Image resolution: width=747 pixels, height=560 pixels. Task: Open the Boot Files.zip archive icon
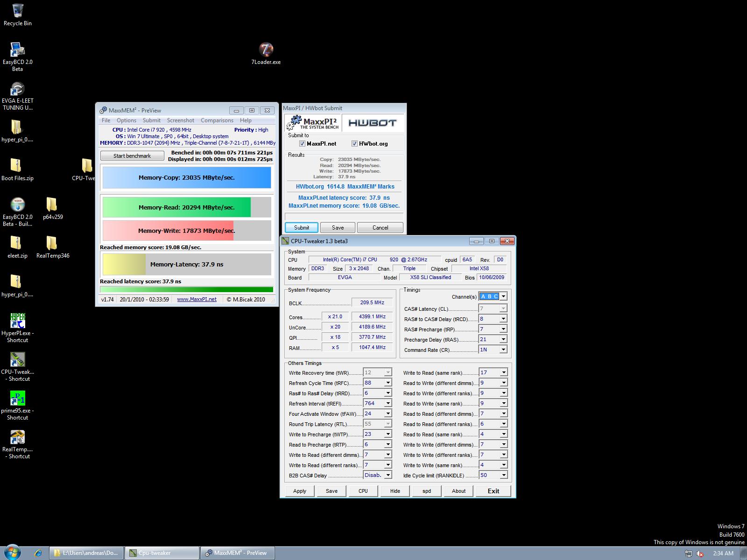(x=17, y=169)
